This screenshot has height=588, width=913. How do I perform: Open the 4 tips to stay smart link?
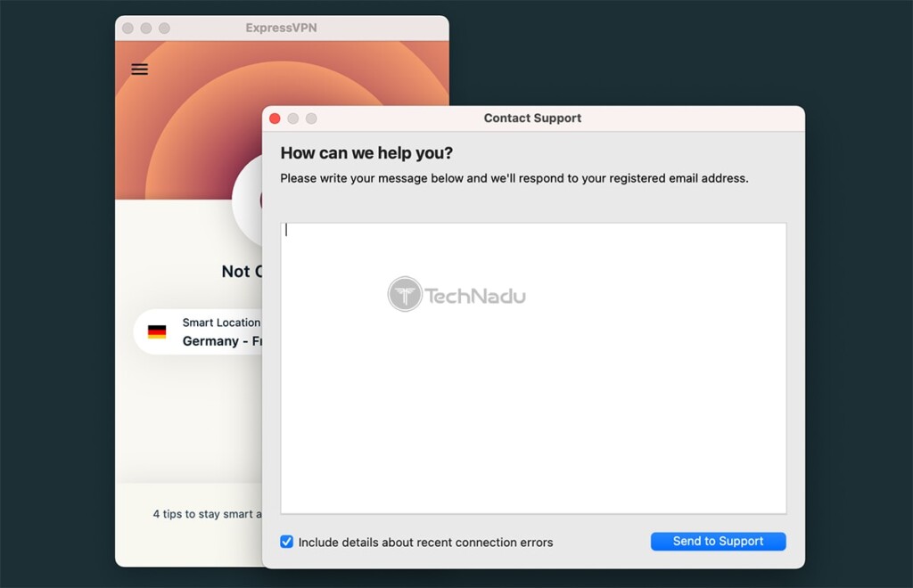(x=207, y=513)
